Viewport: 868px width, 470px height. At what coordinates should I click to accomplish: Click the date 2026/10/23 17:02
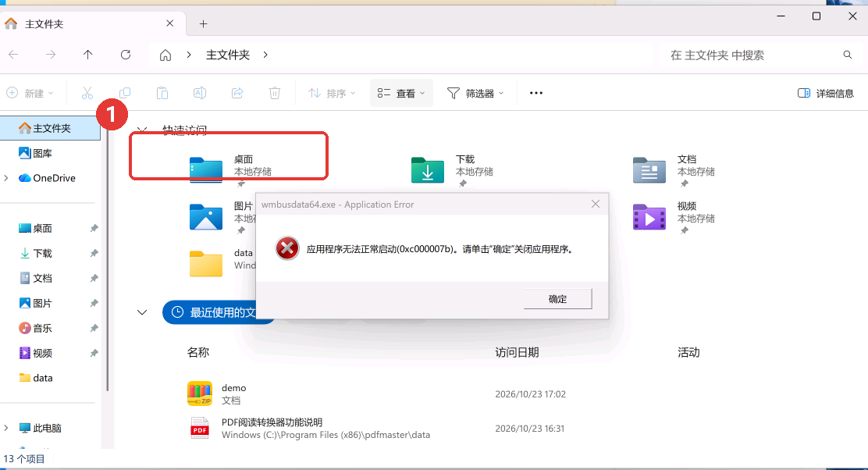(x=530, y=394)
